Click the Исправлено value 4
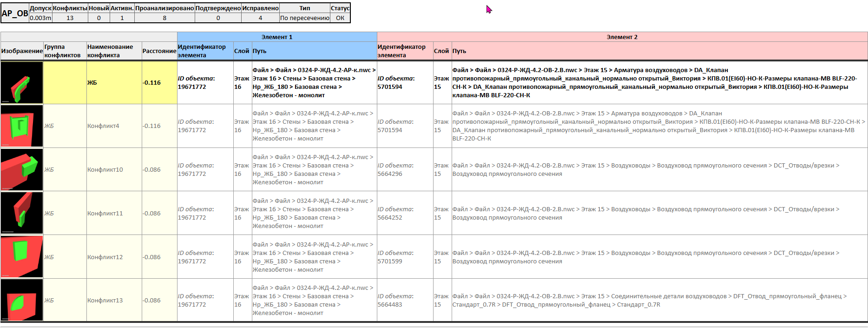Viewport: 868px width, 335px height. [260, 18]
